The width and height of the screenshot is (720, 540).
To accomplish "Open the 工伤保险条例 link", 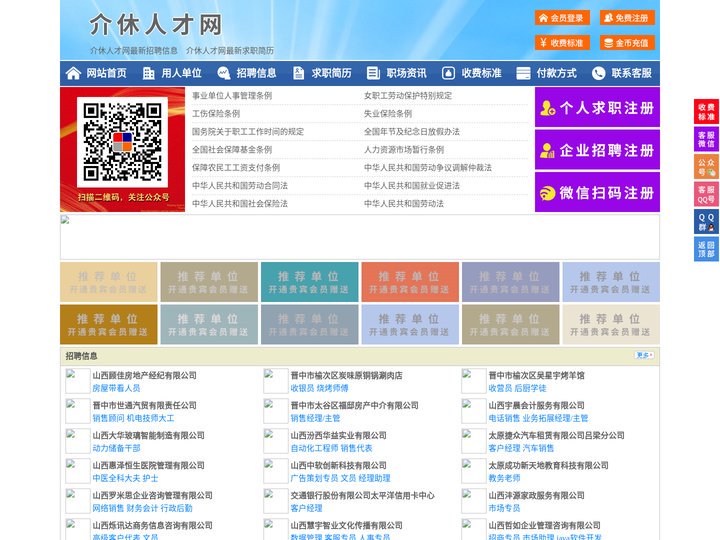I will (x=216, y=113).
